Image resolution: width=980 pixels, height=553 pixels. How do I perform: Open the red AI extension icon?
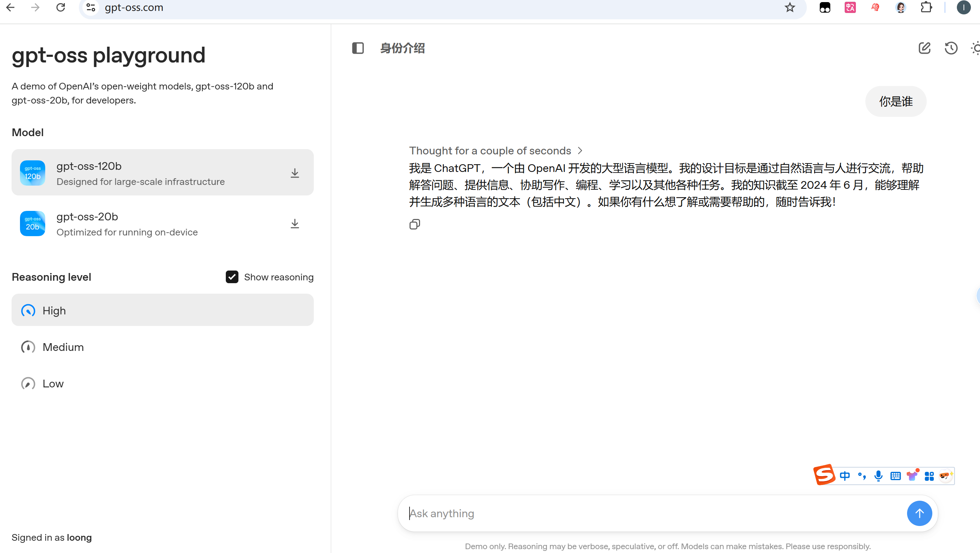click(875, 7)
